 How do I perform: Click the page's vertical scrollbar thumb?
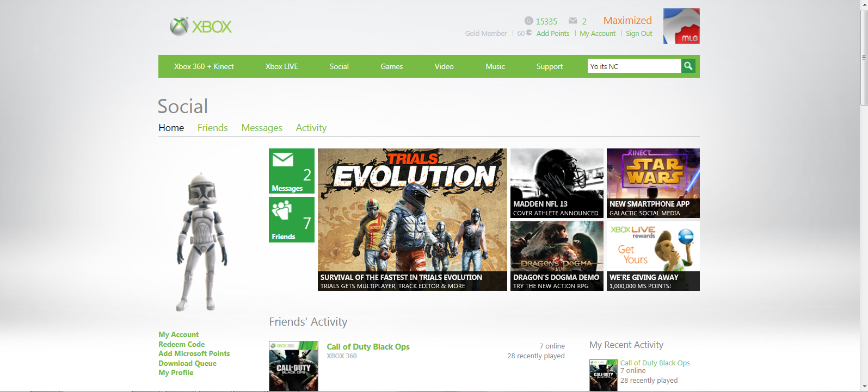864,57
